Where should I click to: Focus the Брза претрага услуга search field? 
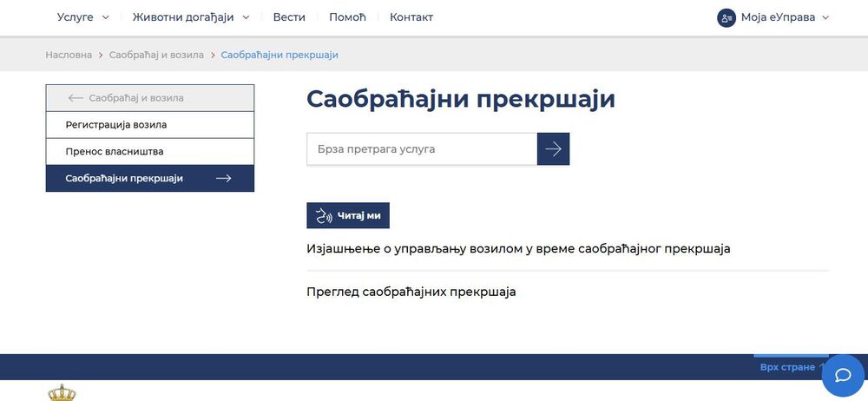point(422,149)
